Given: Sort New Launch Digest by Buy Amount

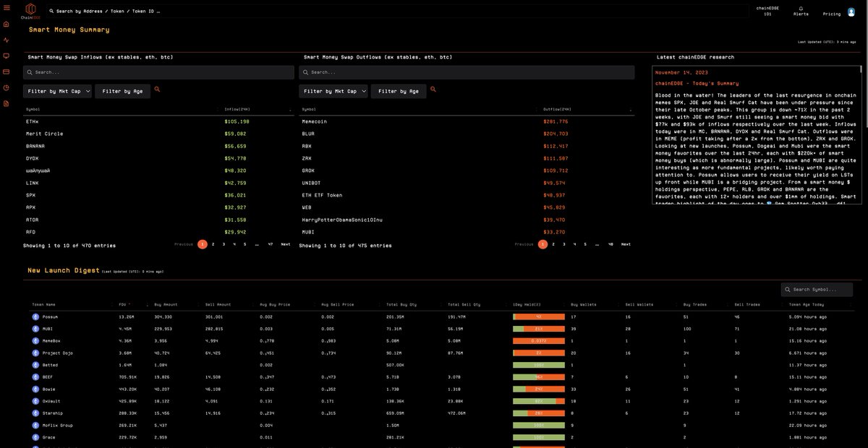Looking at the screenshot, I should pyautogui.click(x=166, y=305).
